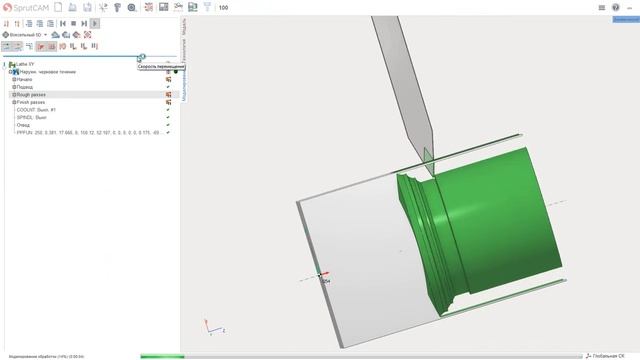
Task: Collapse the Наружн. черновое точение node
Action: [x=11, y=72]
